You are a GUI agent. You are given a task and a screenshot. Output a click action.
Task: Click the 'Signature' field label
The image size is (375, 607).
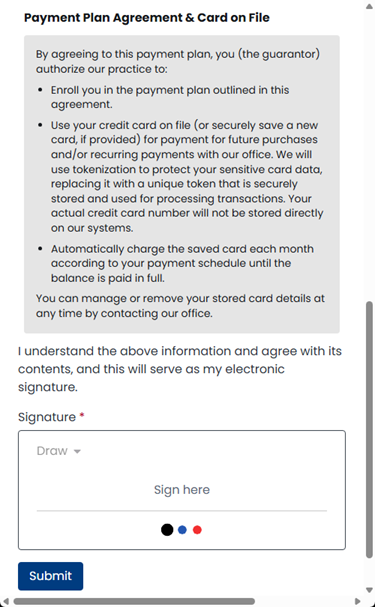tap(47, 417)
